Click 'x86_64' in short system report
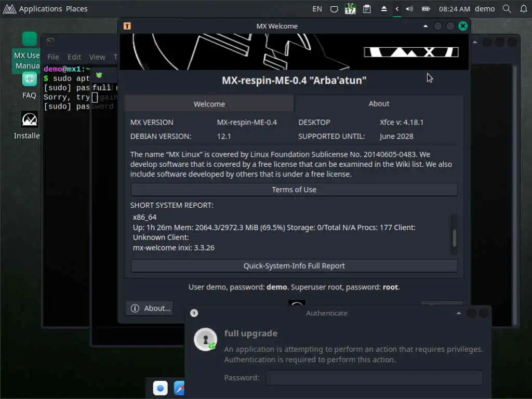Screen dimensions: 532x399 pos(144,217)
